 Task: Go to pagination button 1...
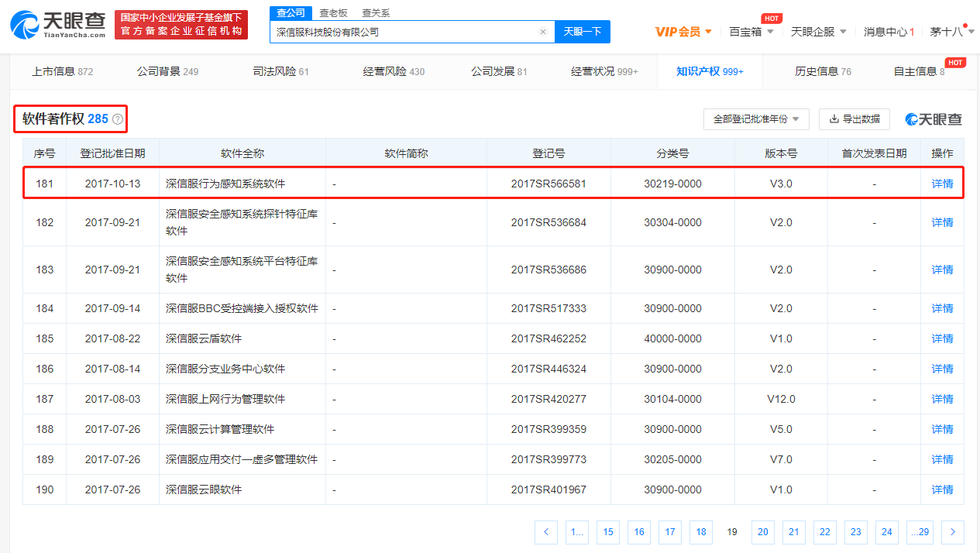577,531
